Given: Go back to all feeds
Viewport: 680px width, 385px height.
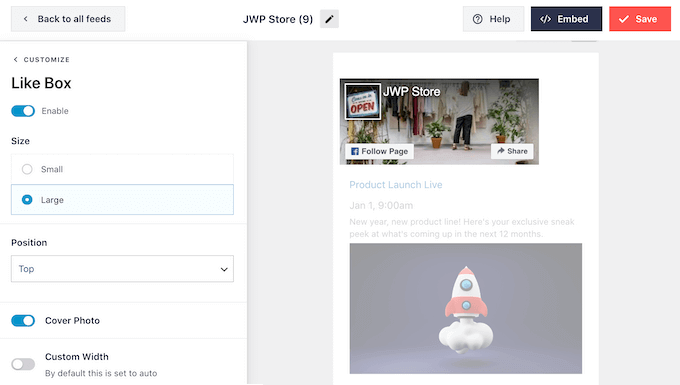Looking at the screenshot, I should [68, 19].
